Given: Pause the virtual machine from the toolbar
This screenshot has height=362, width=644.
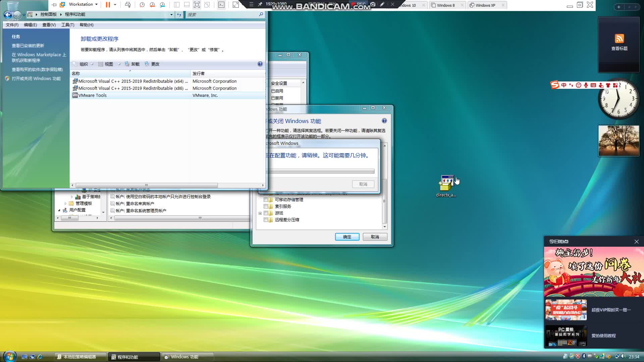Looking at the screenshot, I should click(107, 5).
